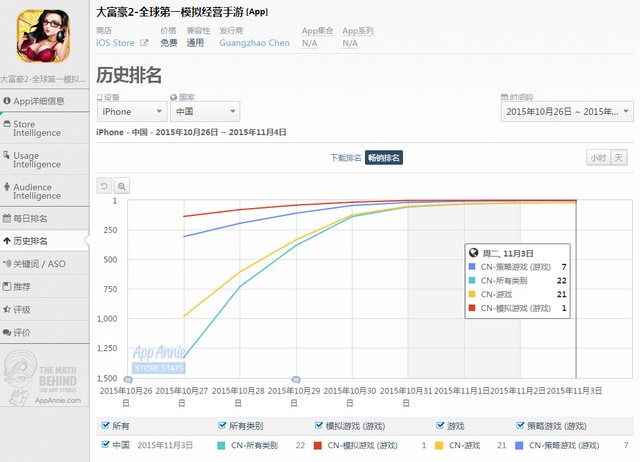Viewport: 640px width, 462px height.
Task: Click the event marker at October 29
Action: 296,380
